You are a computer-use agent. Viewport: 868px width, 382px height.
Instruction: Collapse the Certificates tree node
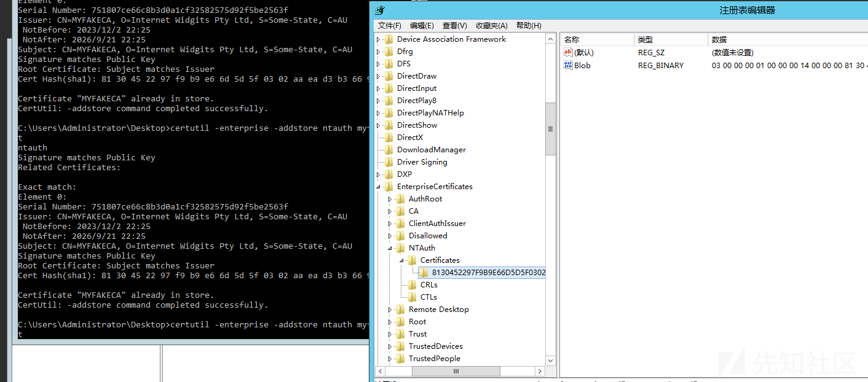point(402,260)
